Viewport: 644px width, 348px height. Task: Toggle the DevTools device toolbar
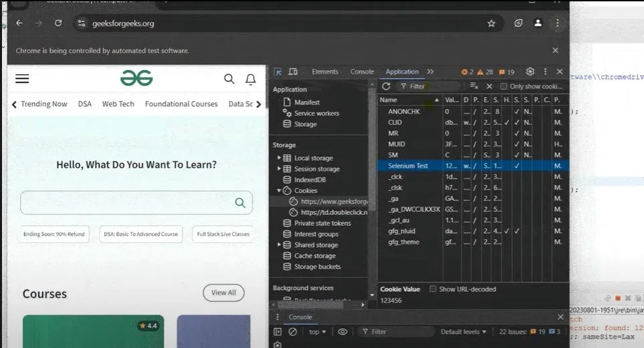tap(293, 72)
